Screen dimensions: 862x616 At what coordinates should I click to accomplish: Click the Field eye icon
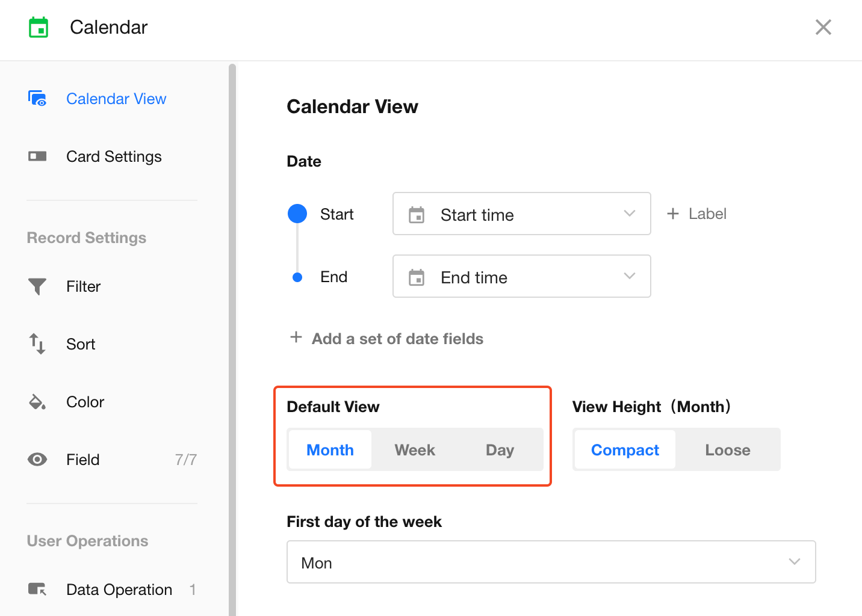[x=37, y=460]
